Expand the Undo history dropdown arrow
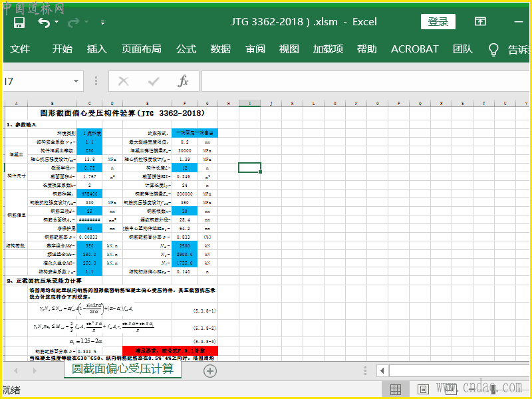 (57, 22)
